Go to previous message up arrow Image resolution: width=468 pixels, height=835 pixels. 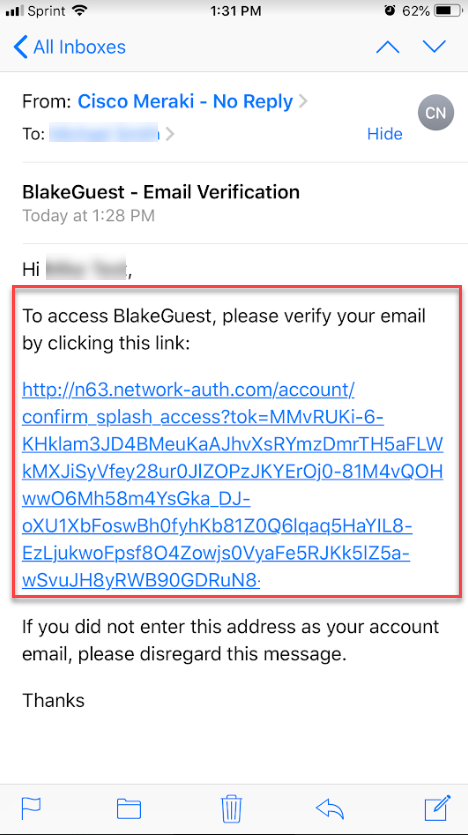[x=388, y=47]
